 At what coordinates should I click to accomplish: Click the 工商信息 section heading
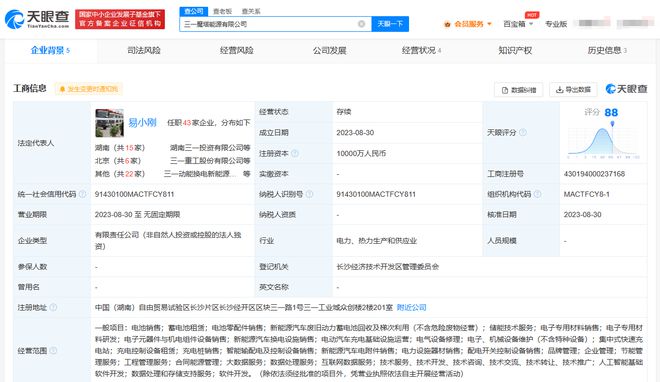point(29,88)
